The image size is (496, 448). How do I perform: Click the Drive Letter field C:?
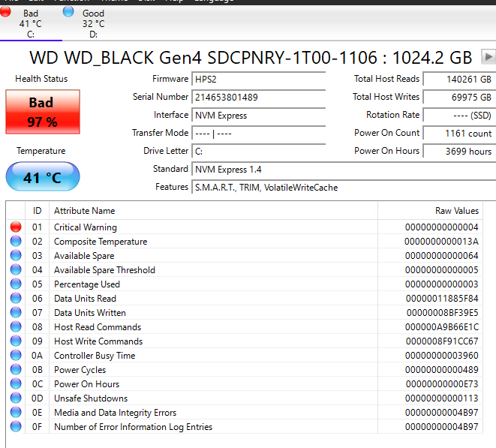coord(259,152)
